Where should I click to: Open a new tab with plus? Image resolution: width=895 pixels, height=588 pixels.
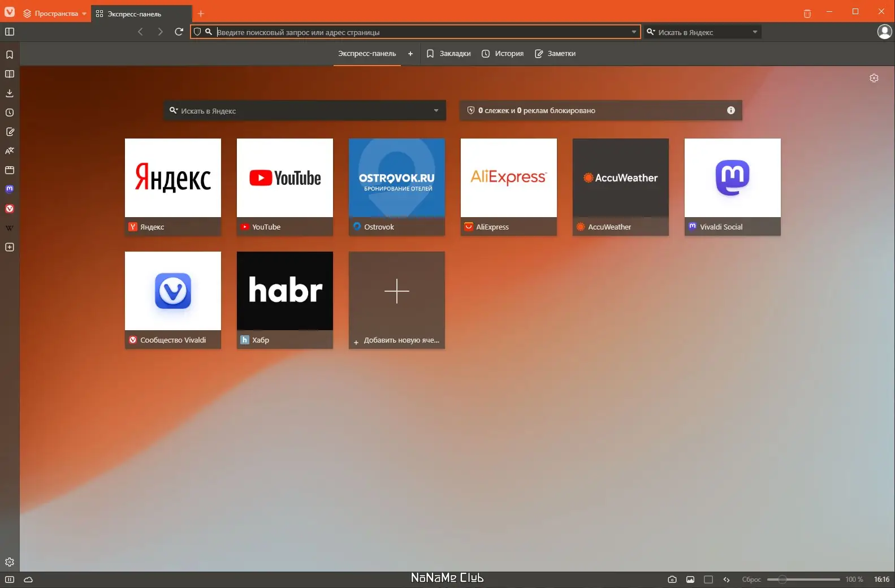pos(201,14)
